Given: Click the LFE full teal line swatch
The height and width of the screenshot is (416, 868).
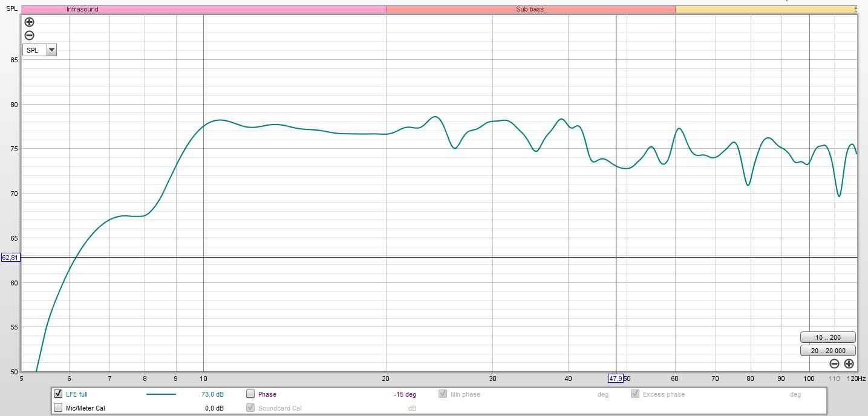Looking at the screenshot, I should 161,394.
